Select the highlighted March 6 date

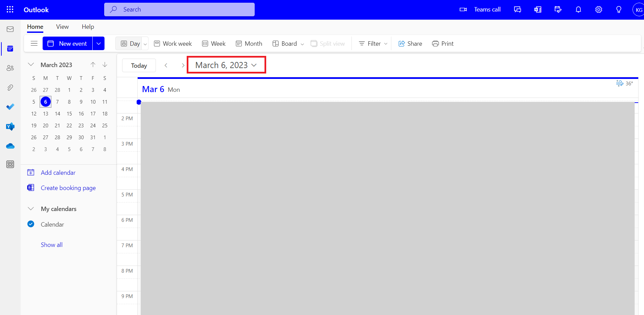pyautogui.click(x=46, y=102)
